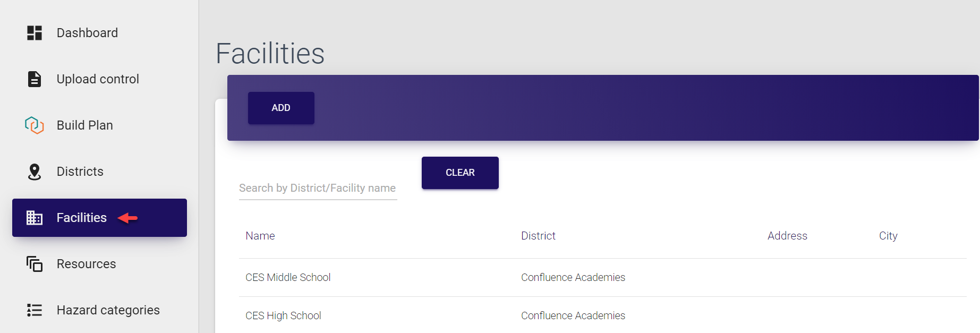The height and width of the screenshot is (333, 980).
Task: Click the Name column header
Action: tap(260, 236)
